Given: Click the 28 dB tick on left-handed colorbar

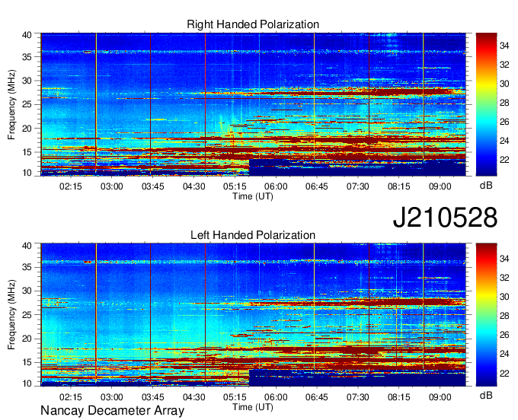Looking at the screenshot, I should [x=504, y=316].
